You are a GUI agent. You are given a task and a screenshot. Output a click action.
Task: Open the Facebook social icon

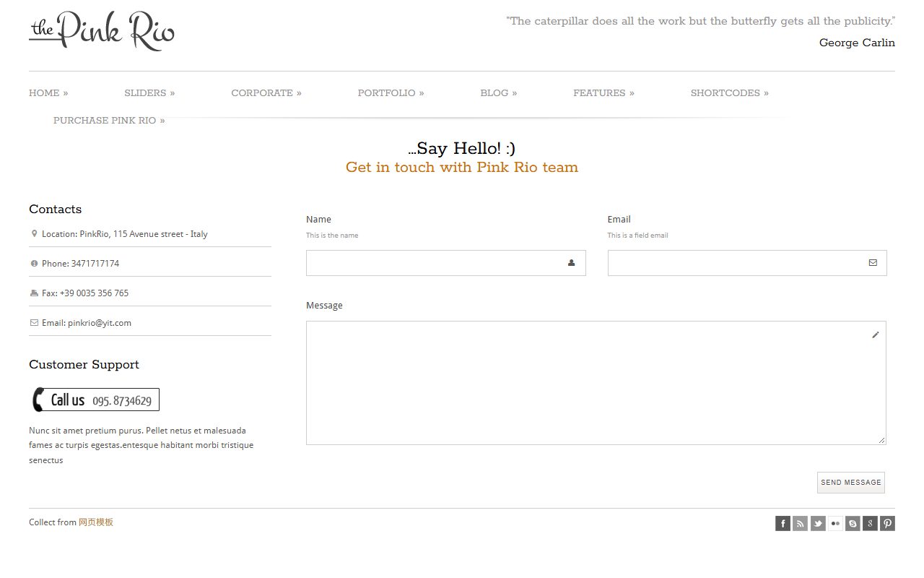783,524
